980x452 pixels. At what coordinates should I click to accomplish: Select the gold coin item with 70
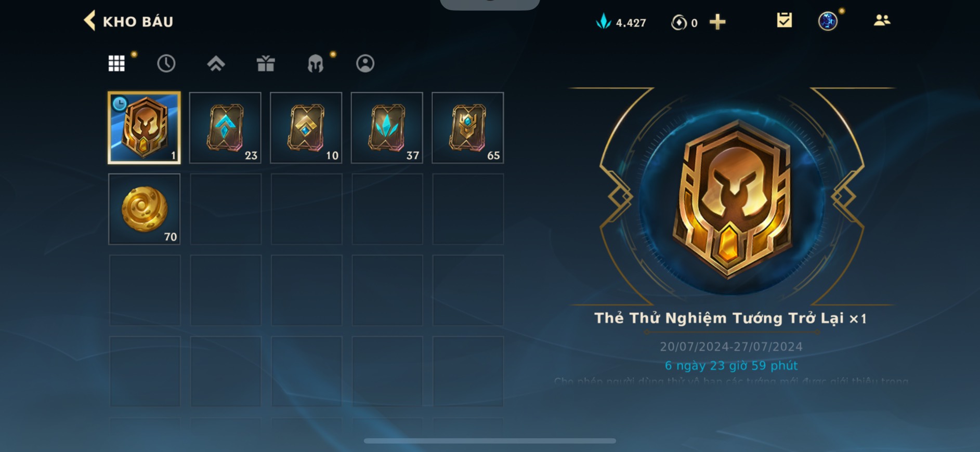(x=145, y=209)
